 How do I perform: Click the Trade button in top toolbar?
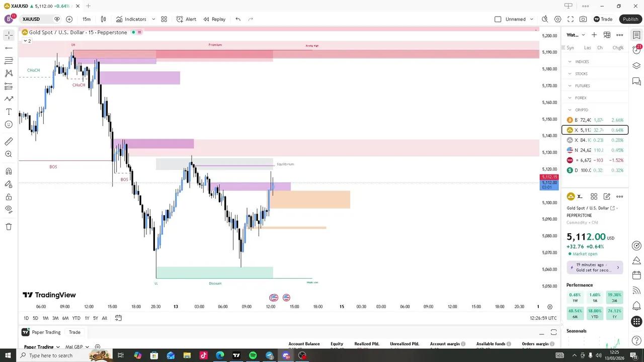tap(603, 19)
